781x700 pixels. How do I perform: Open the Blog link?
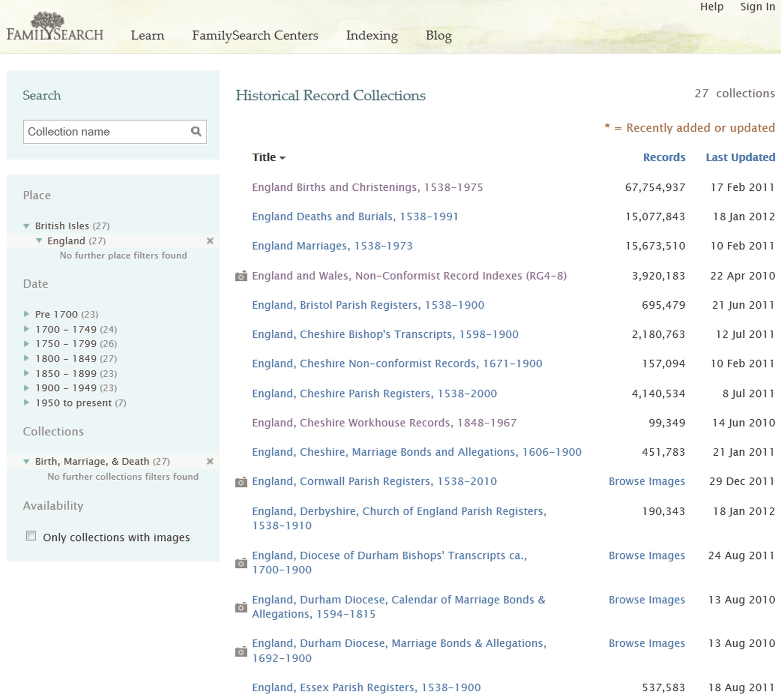click(x=438, y=35)
